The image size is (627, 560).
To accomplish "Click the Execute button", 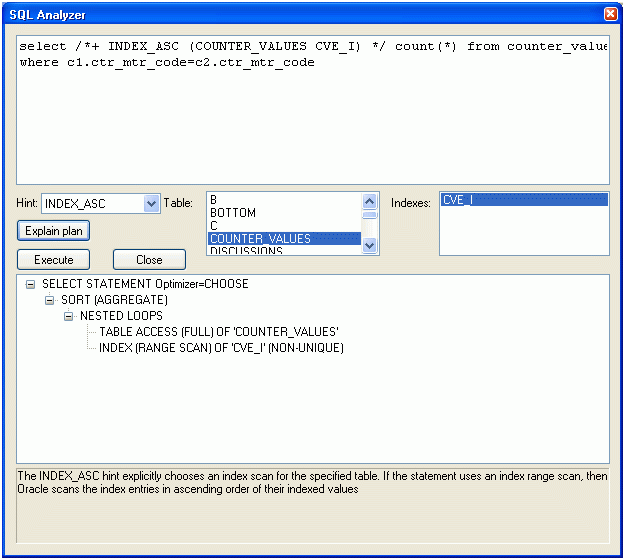I will (x=54, y=260).
